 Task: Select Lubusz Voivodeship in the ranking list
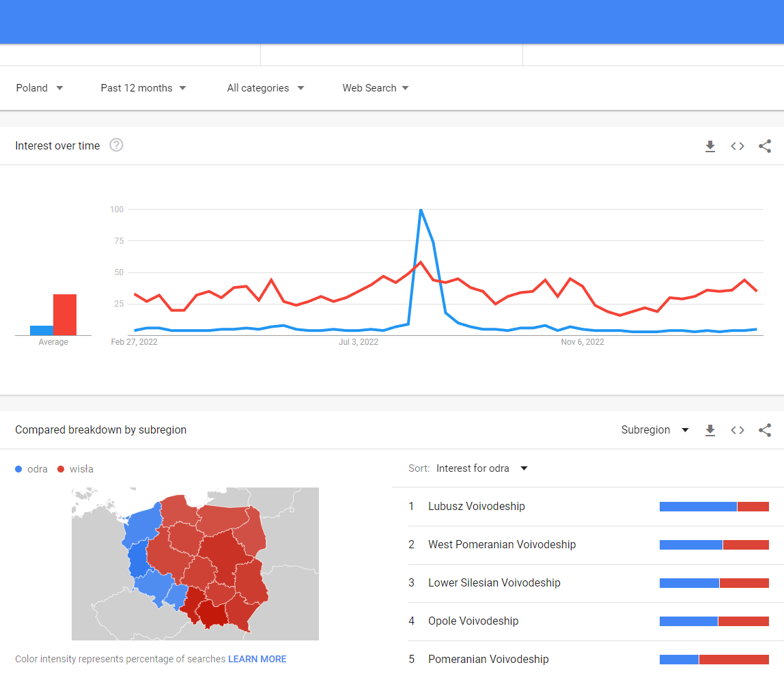tap(476, 506)
